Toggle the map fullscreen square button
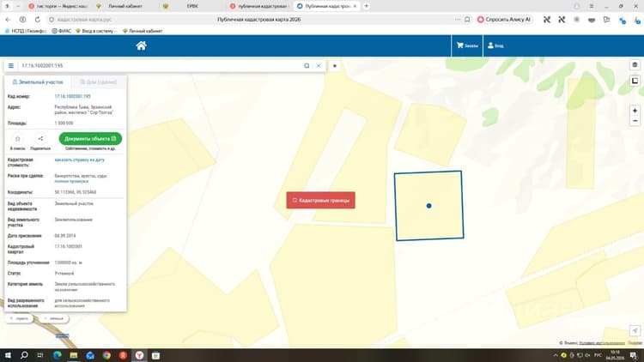 point(635,81)
